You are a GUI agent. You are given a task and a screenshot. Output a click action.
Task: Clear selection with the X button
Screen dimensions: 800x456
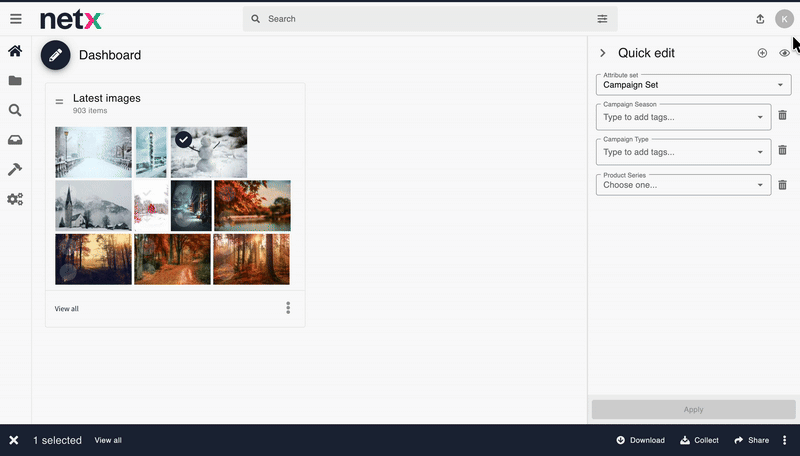pyautogui.click(x=14, y=440)
